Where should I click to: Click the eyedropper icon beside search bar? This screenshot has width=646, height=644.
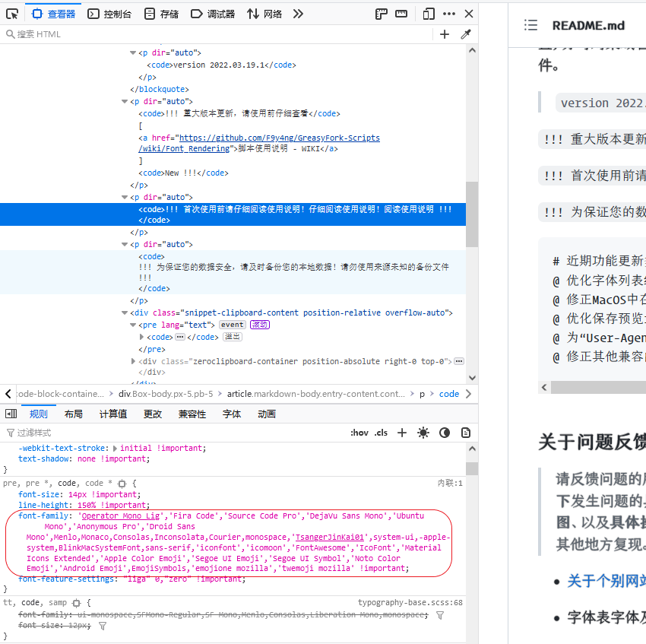point(466,34)
